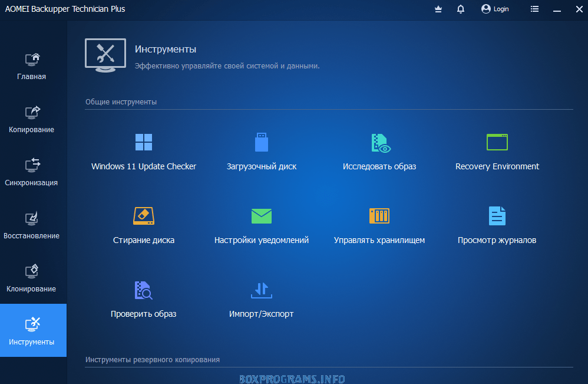Click the Recovery Environment text label
The image size is (588, 384).
[497, 166]
